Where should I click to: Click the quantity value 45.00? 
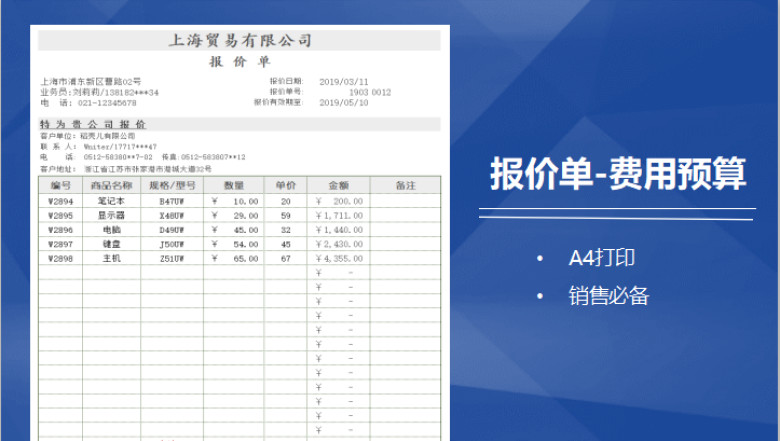pos(246,230)
